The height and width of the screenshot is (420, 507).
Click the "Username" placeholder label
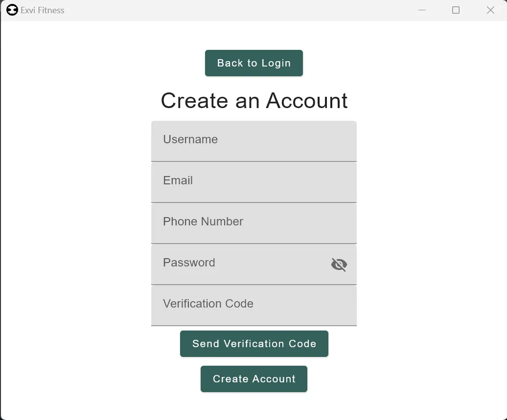[x=190, y=139]
